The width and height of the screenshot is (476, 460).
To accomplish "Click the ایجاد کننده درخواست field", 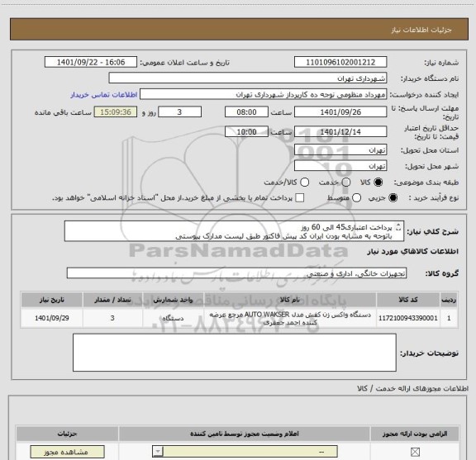I will (x=263, y=94).
